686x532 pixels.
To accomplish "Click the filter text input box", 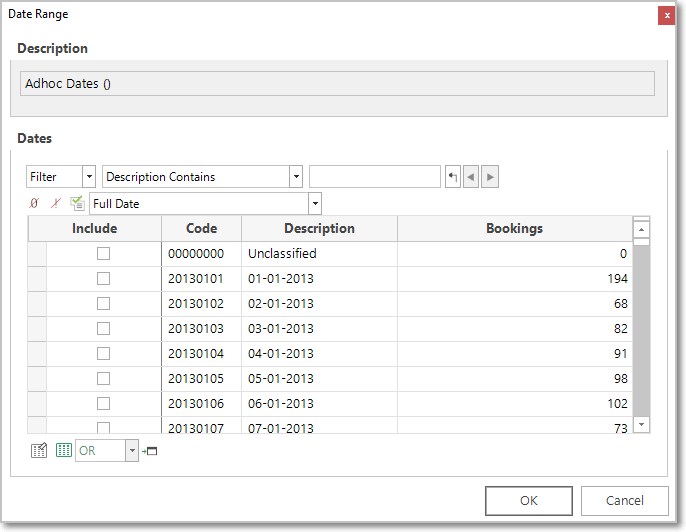I will click(x=374, y=177).
